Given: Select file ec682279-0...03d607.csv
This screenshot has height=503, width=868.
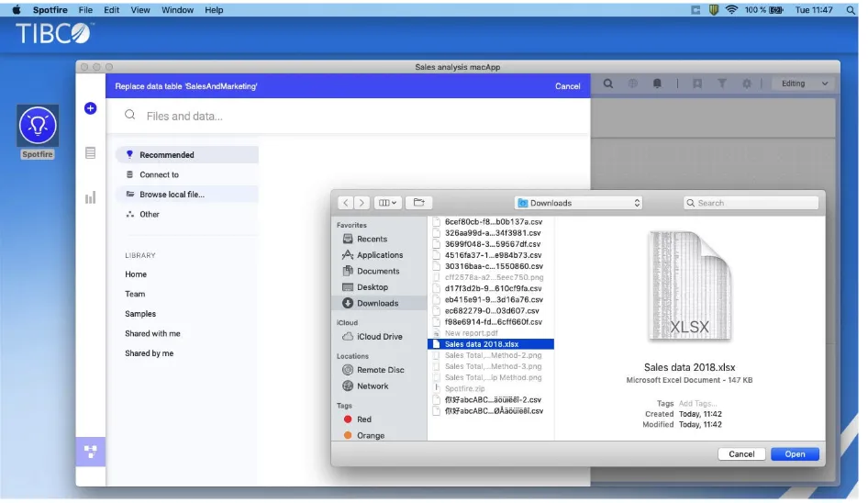Looking at the screenshot, I should pyautogui.click(x=491, y=311).
